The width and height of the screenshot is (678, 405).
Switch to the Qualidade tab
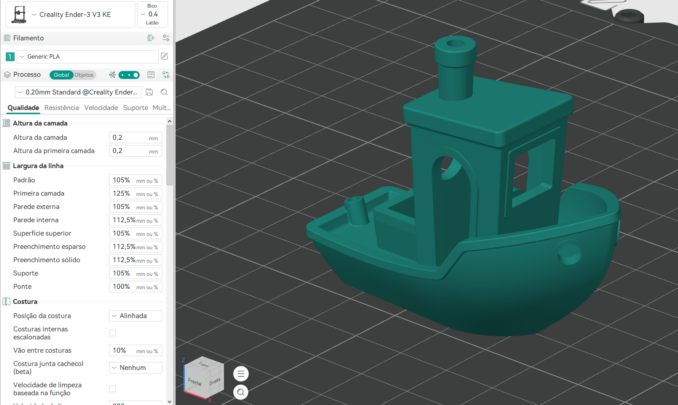tap(23, 108)
